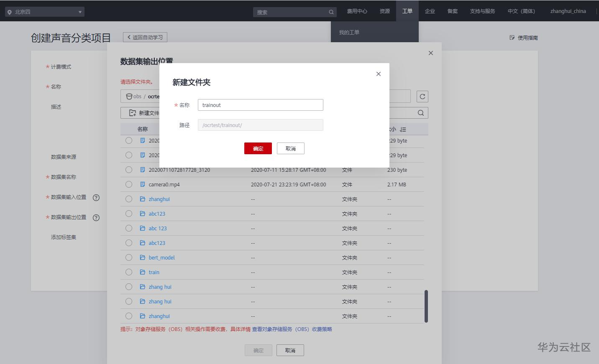The width and height of the screenshot is (599, 364).
Task: Open the bert_model folder link
Action: click(x=162, y=257)
